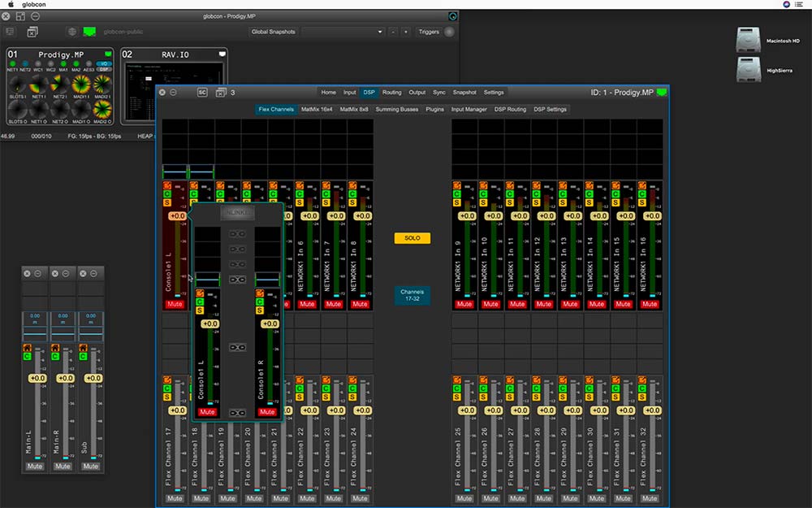Click the IO pill on Prodigy.MP card
This screenshot has width=812, height=508.
coord(104,63)
